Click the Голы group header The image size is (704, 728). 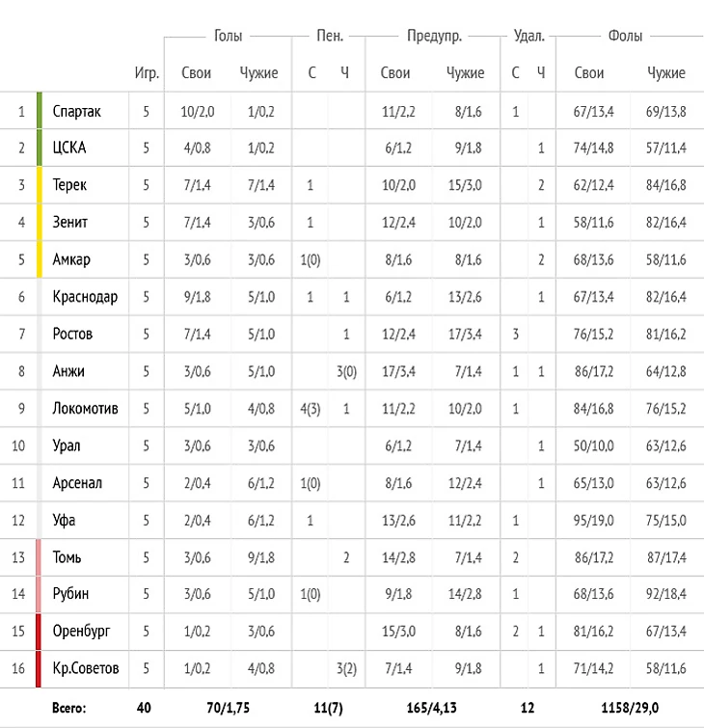click(228, 36)
